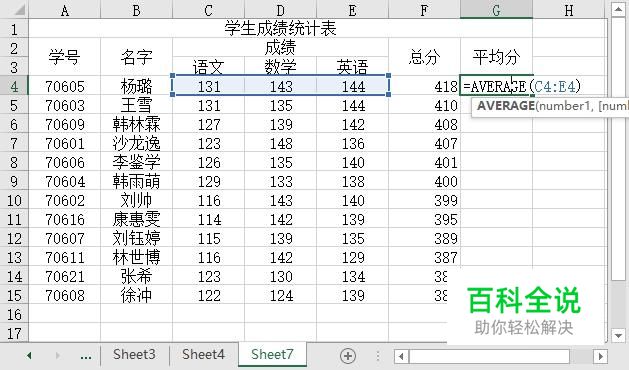Click English score 129

click(352, 257)
